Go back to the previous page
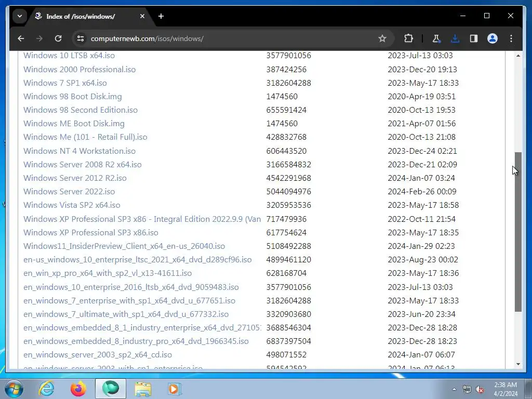This screenshot has width=532, height=399. (21, 38)
